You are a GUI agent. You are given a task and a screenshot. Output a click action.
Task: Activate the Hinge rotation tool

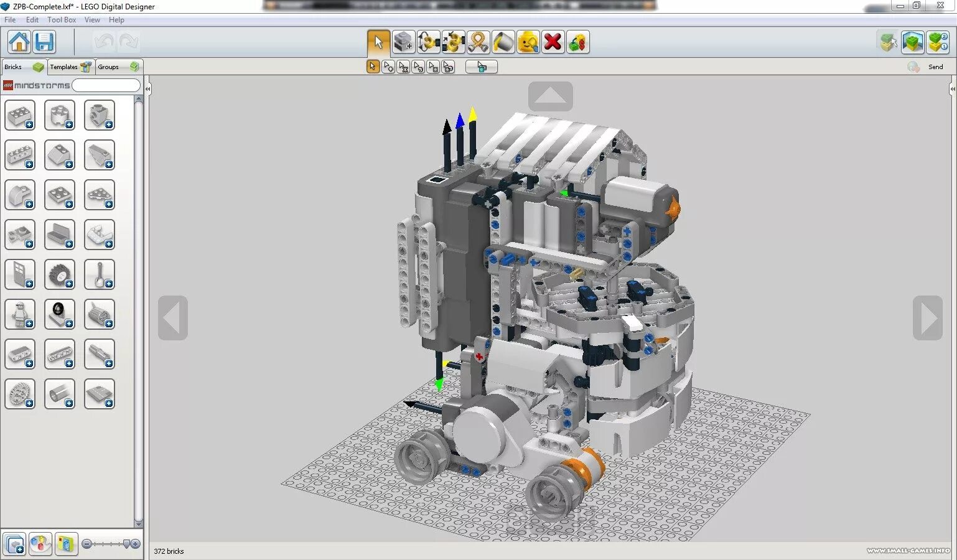429,42
